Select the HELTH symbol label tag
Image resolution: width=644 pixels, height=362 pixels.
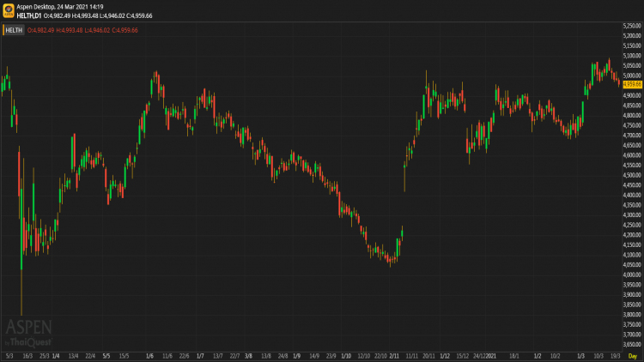tap(14, 30)
